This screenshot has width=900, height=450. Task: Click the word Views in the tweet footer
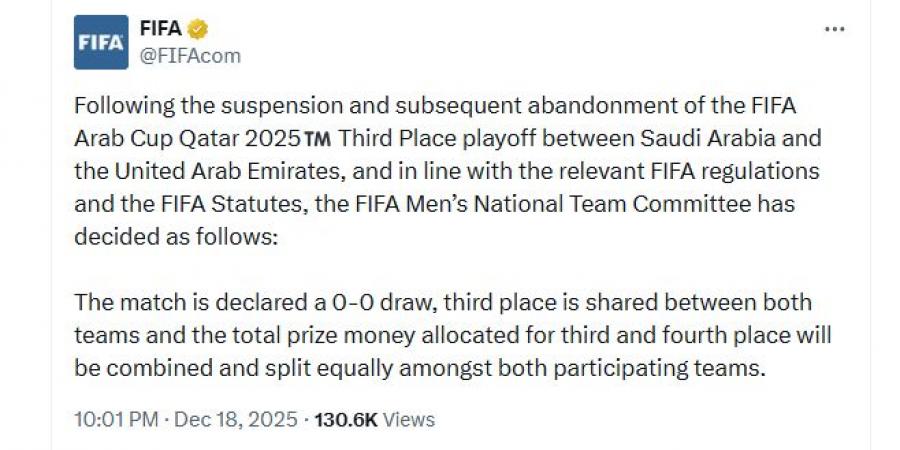pos(408,420)
